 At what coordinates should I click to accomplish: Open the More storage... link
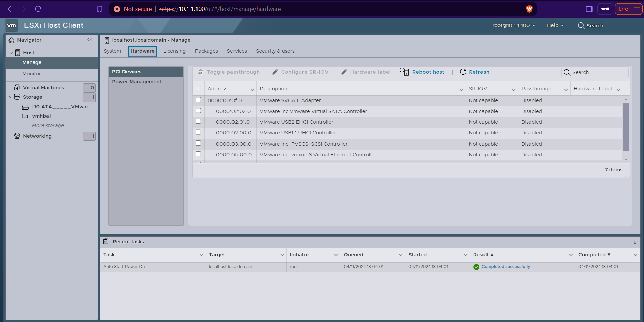[x=50, y=125]
